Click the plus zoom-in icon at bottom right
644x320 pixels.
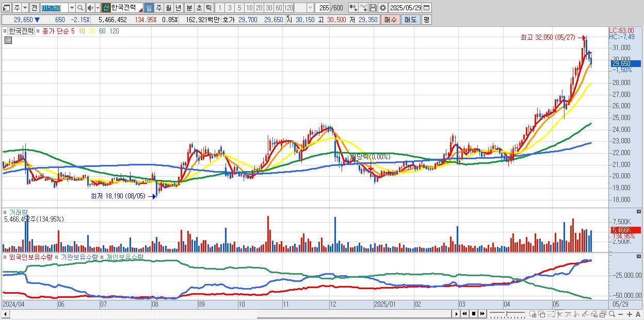(x=630, y=314)
